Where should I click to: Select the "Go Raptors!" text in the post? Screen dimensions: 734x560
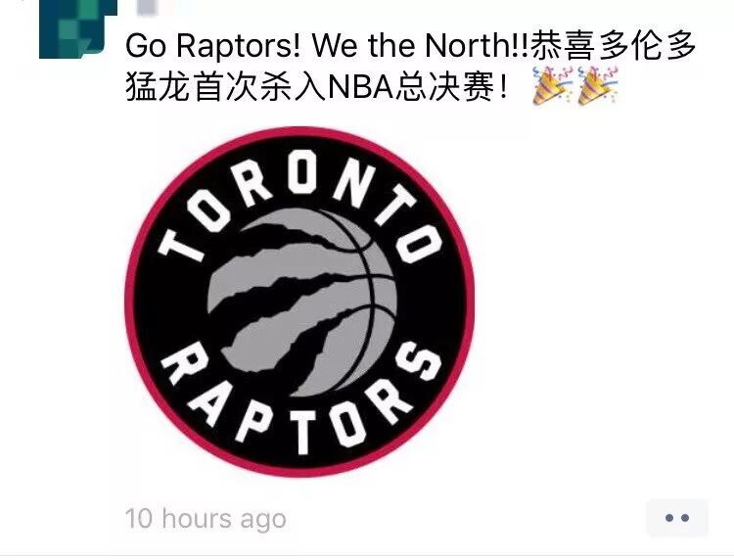point(213,45)
